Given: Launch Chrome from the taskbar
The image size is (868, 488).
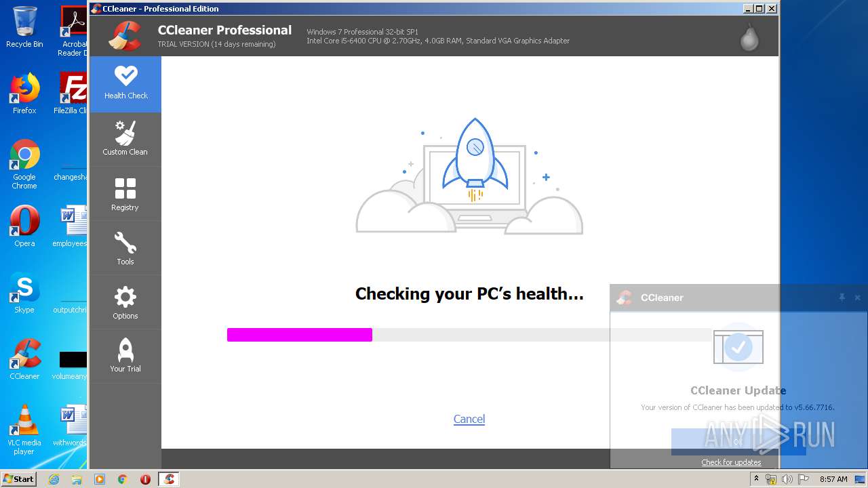Looking at the screenshot, I should [122, 479].
